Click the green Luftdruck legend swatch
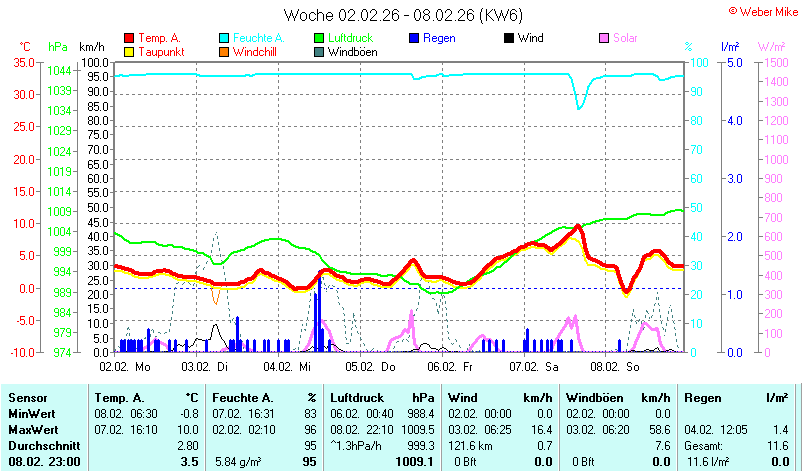 tap(319, 38)
